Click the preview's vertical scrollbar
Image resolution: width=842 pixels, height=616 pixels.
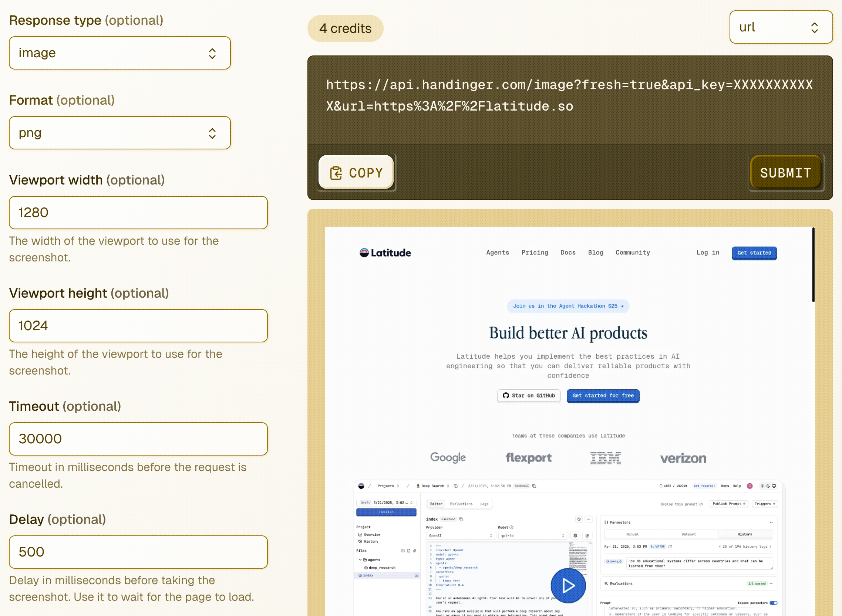[x=813, y=265]
